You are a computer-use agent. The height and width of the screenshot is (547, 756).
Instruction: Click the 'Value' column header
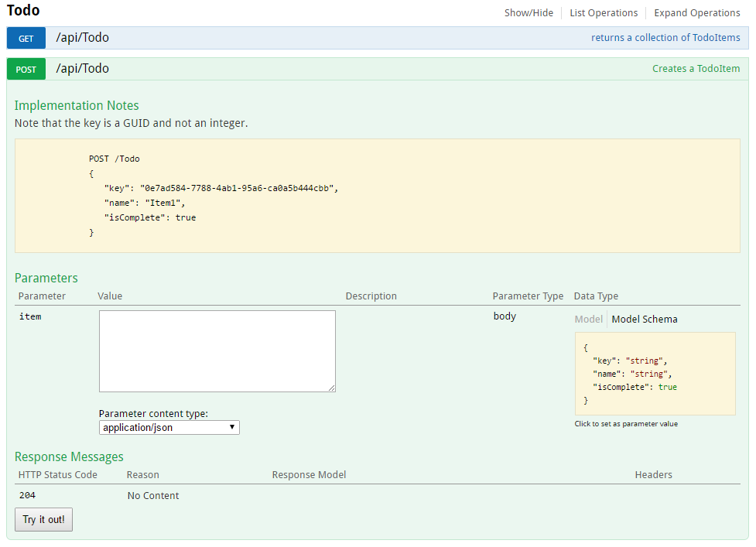coord(109,296)
